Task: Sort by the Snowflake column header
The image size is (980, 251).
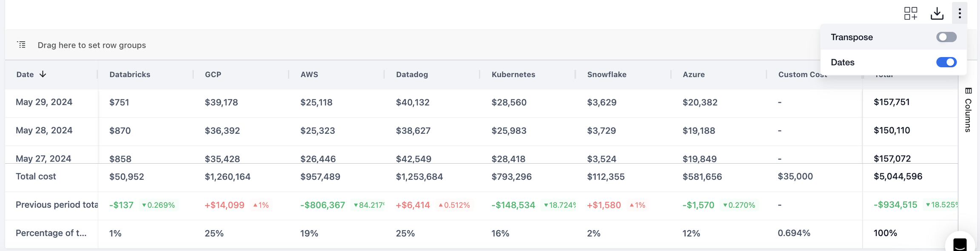Action: 607,74
